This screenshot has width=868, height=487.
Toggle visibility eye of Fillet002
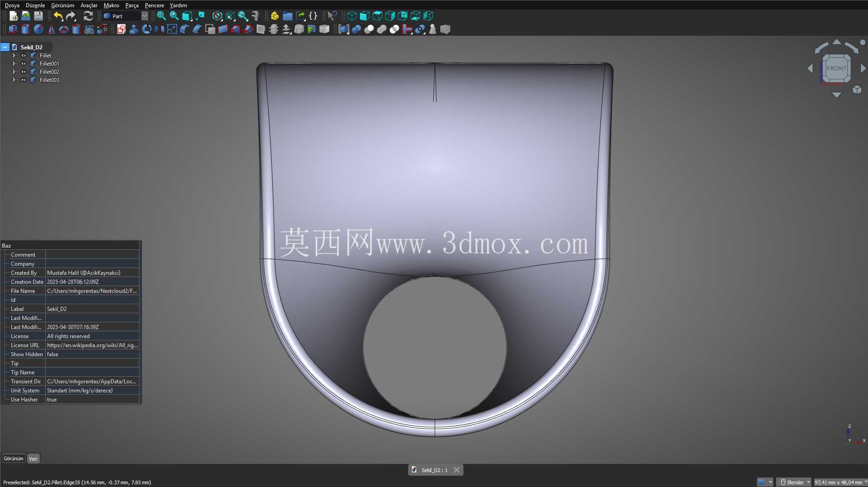24,72
